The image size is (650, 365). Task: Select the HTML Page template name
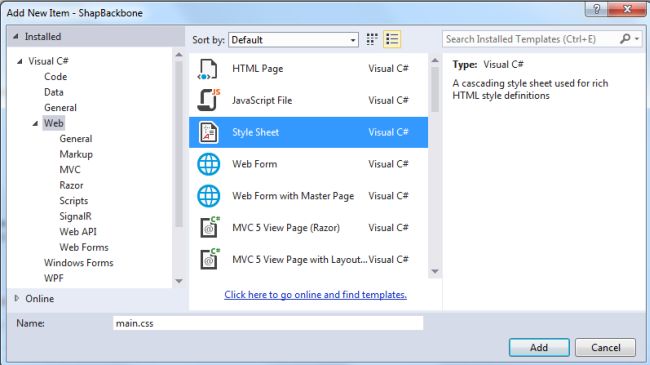(x=257, y=69)
